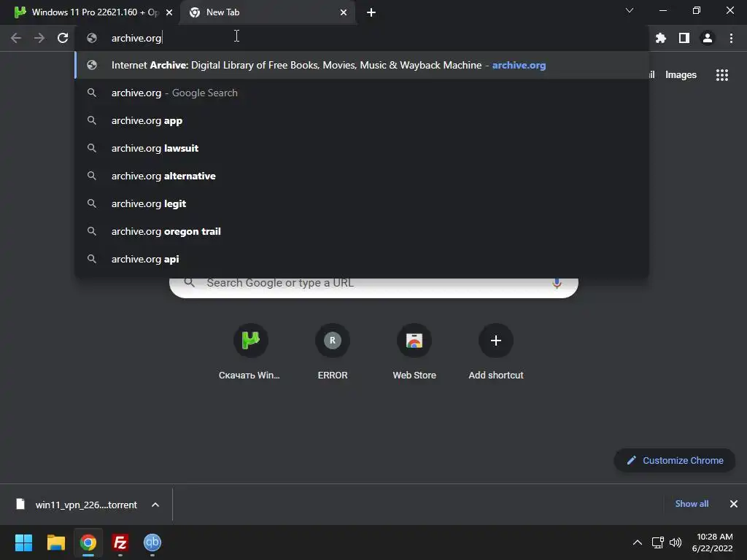Click the Add shortcut plus tile
747x560 pixels.
pos(496,352)
